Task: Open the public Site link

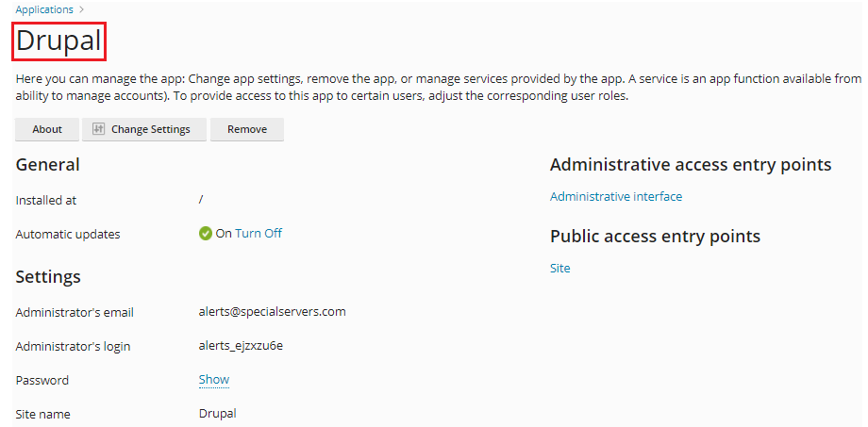Action: 559,269
